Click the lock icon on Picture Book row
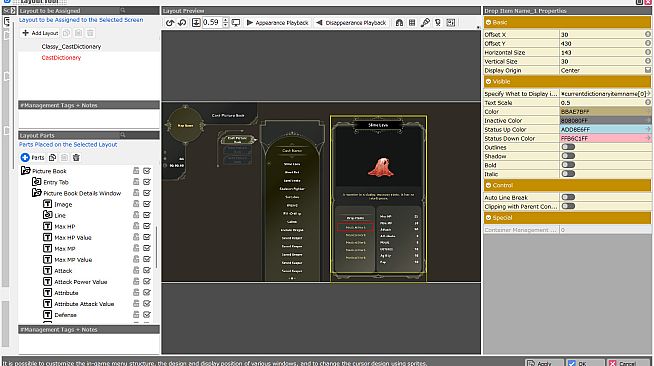 (x=136, y=170)
